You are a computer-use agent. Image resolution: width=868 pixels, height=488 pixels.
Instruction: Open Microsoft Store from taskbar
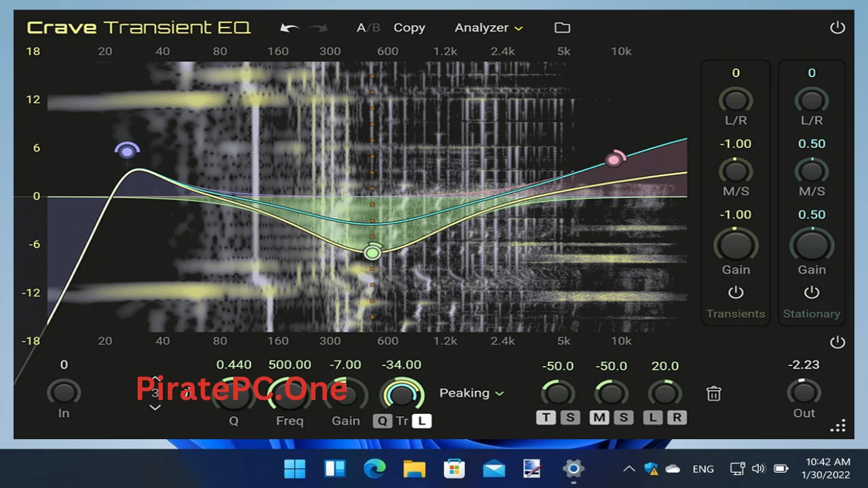(x=454, y=468)
